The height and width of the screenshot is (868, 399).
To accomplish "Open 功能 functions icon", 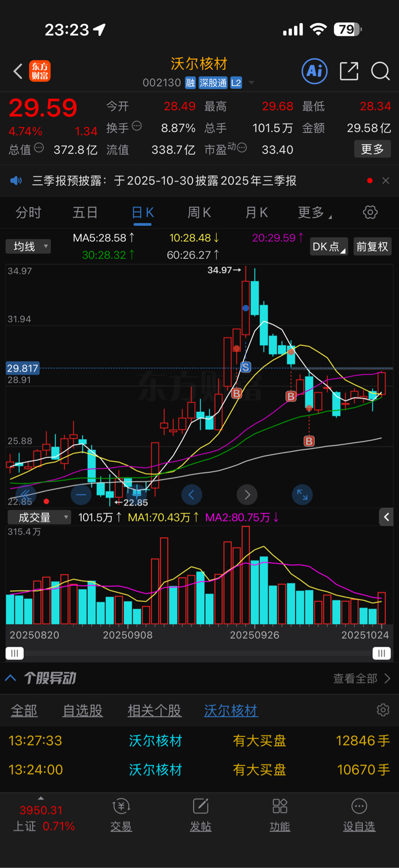I will tap(280, 815).
